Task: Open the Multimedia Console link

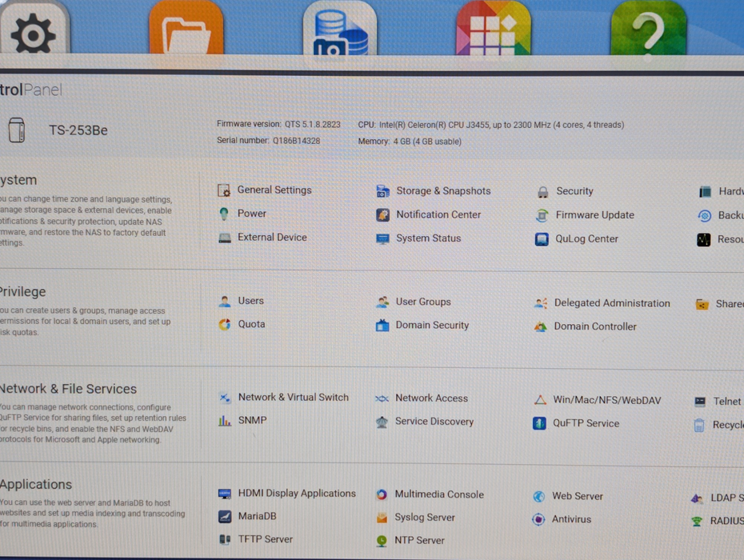Action: (x=438, y=494)
